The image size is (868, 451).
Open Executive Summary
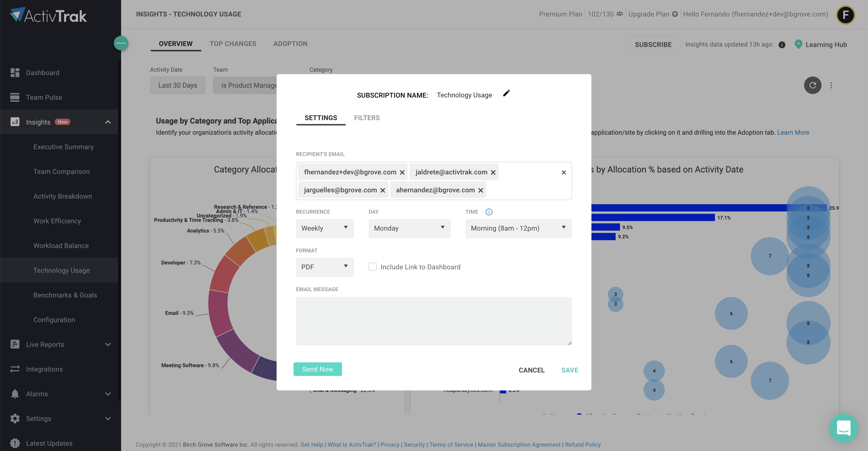(x=63, y=147)
